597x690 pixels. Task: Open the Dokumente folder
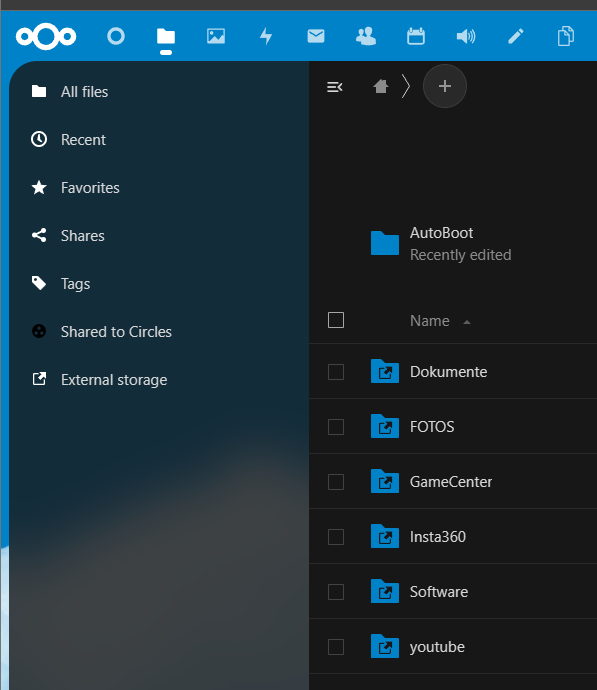click(x=448, y=372)
